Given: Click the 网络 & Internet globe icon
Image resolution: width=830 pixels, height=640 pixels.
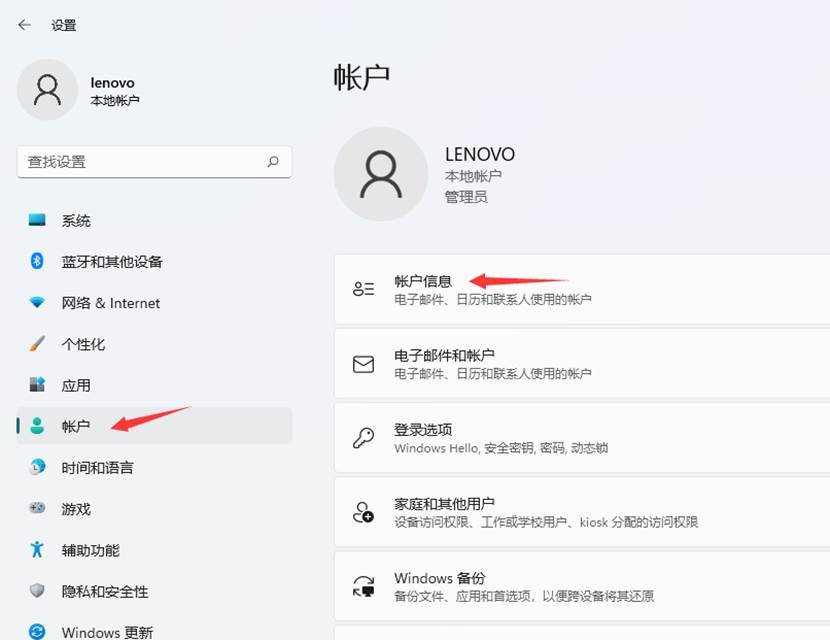Looking at the screenshot, I should [36, 302].
